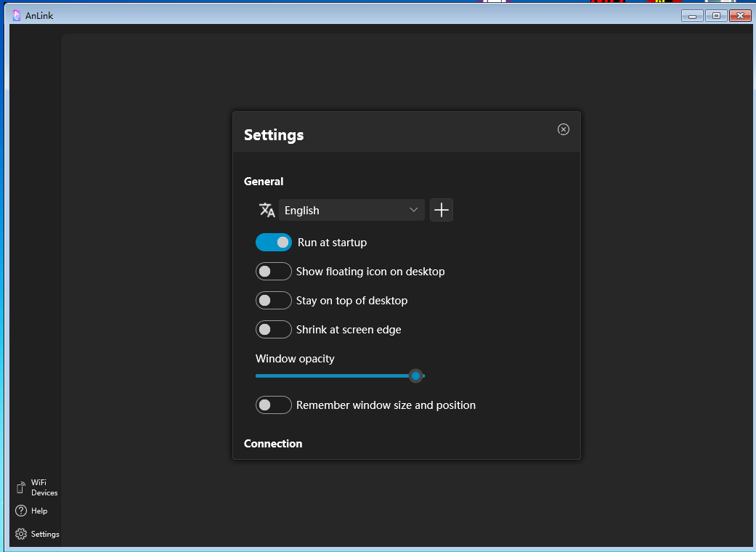This screenshot has height=552, width=756.
Task: Restore down the AnLink window
Action: [716, 15]
